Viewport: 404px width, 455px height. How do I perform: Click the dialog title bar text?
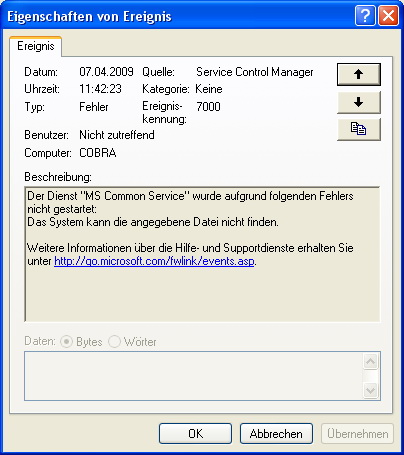(89, 16)
